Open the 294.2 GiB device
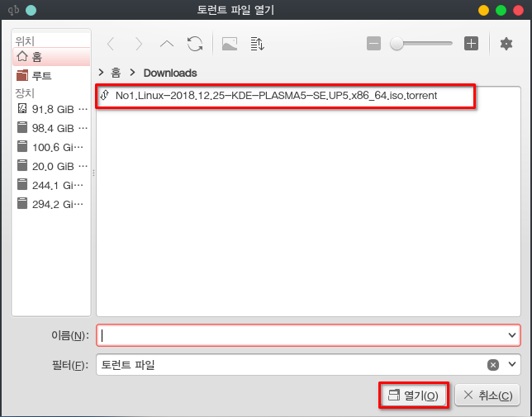The image size is (532, 417). [51, 204]
